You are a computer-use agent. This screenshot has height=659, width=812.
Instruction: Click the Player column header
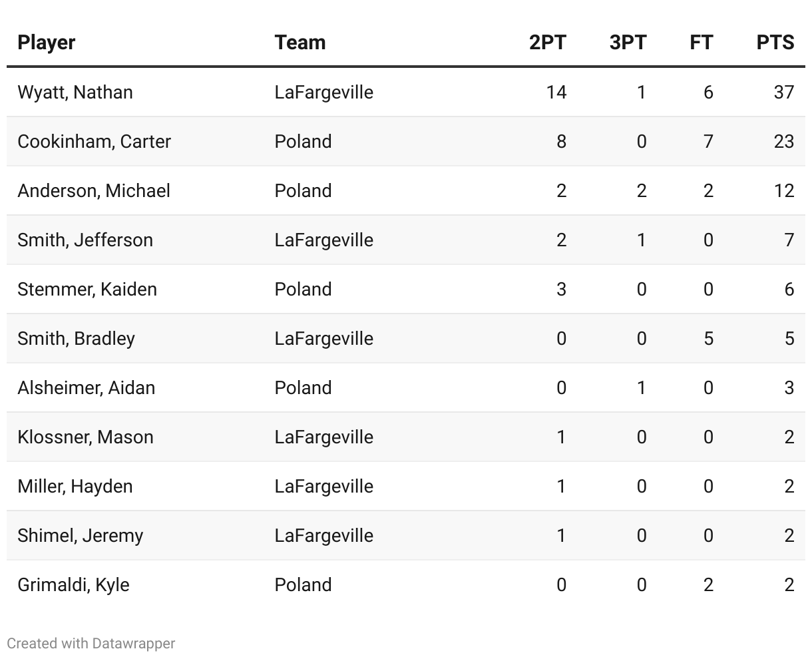point(47,43)
